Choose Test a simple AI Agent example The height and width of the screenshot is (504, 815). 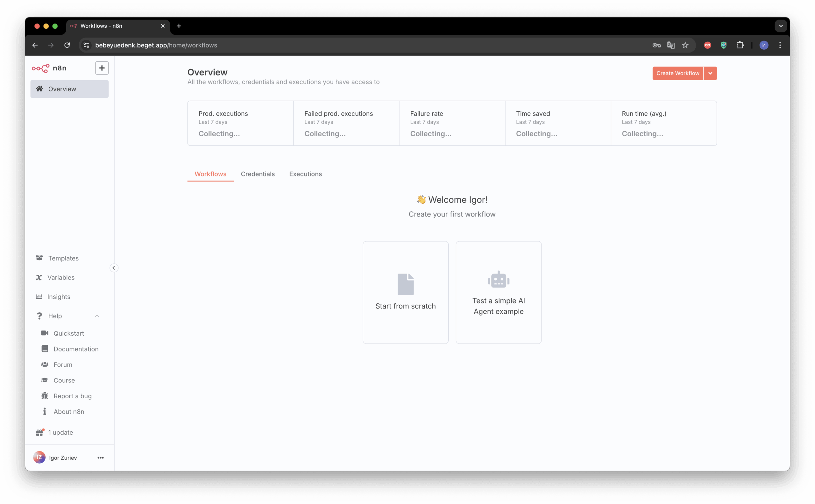(x=498, y=292)
